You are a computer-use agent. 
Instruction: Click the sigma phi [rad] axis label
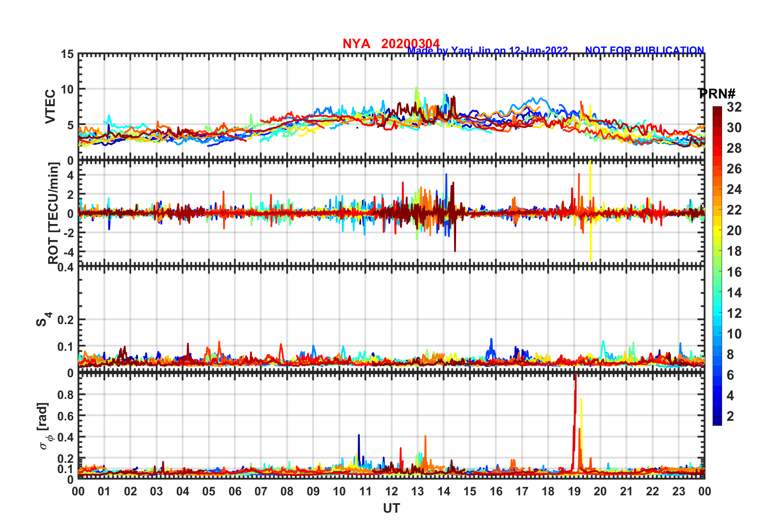[x=44, y=426]
